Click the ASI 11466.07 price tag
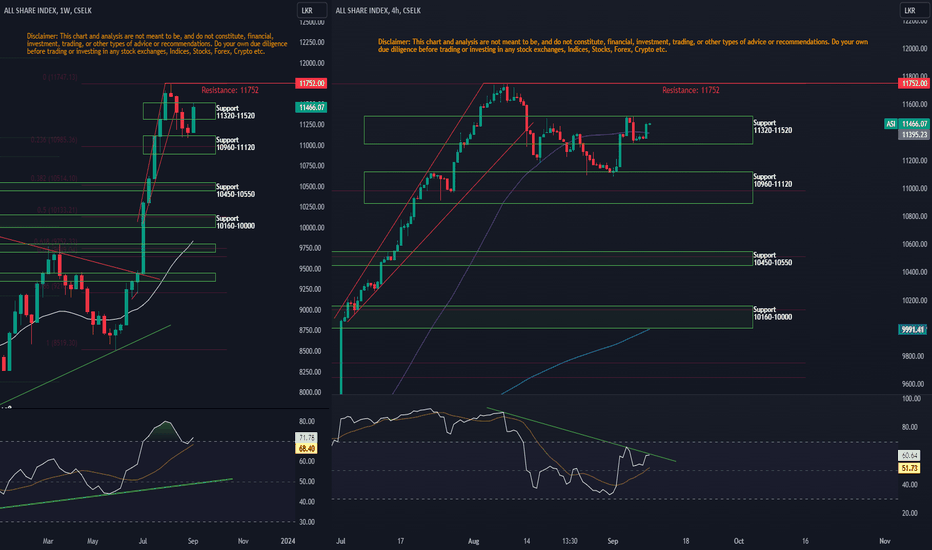Screen dimensions: 932x550 pyautogui.click(x=906, y=124)
